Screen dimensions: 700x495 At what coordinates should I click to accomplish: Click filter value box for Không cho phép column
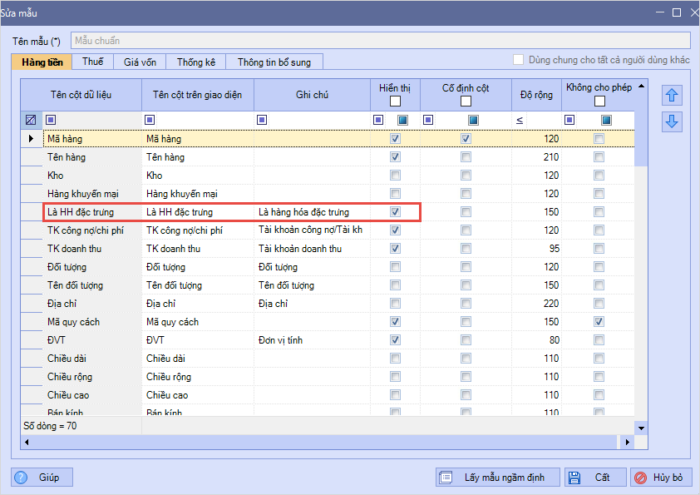pyautogui.click(x=606, y=120)
